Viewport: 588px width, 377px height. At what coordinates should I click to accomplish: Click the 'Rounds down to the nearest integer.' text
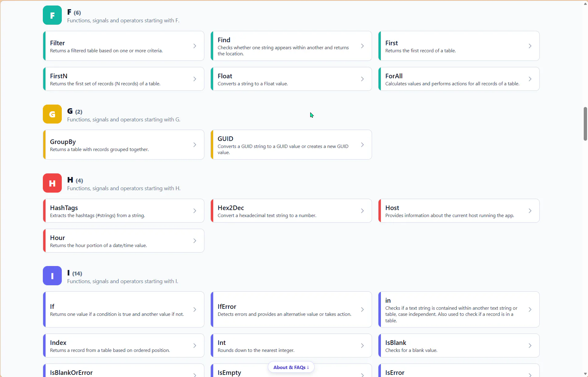(256, 350)
